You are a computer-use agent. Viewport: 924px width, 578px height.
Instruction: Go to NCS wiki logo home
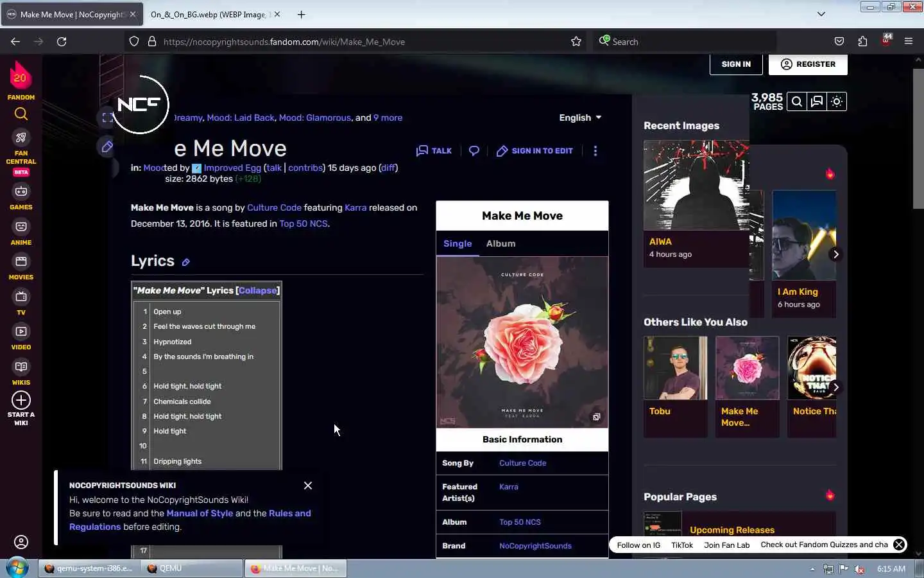[x=140, y=105]
